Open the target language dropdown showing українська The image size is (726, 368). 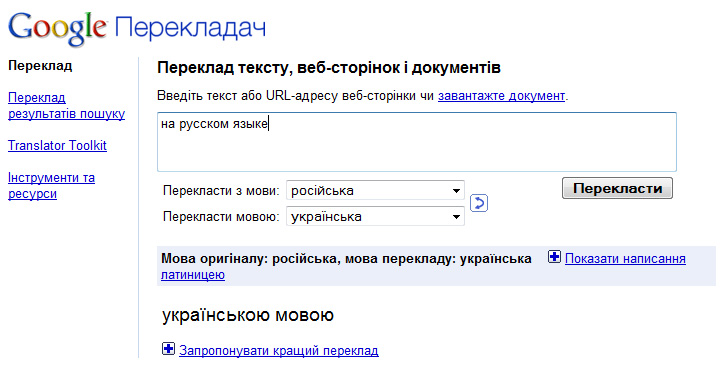pos(376,216)
